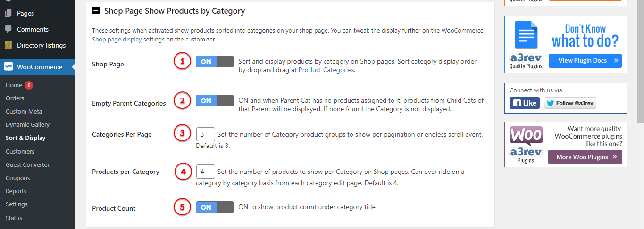This screenshot has height=229, width=644.
Task: Turn off the Product Count toggle
Action: pos(215,207)
